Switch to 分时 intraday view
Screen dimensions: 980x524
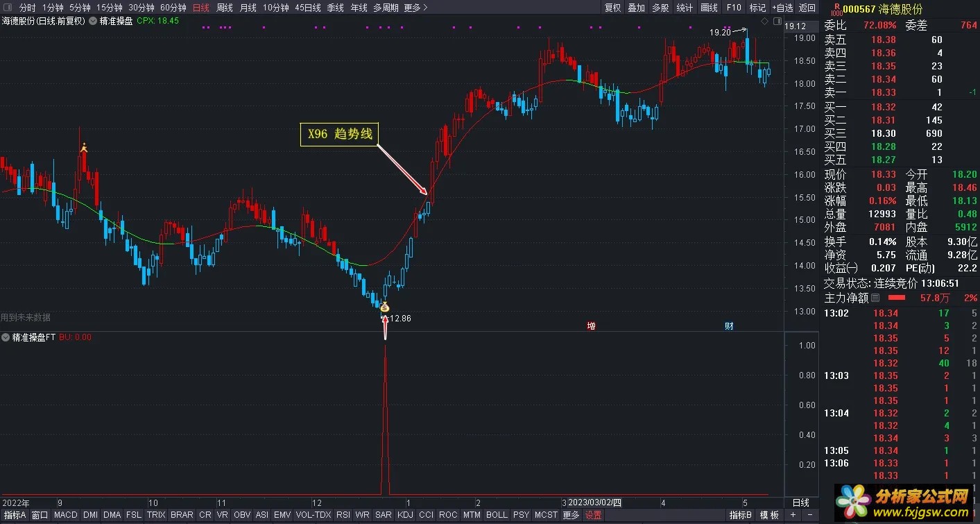point(27,8)
